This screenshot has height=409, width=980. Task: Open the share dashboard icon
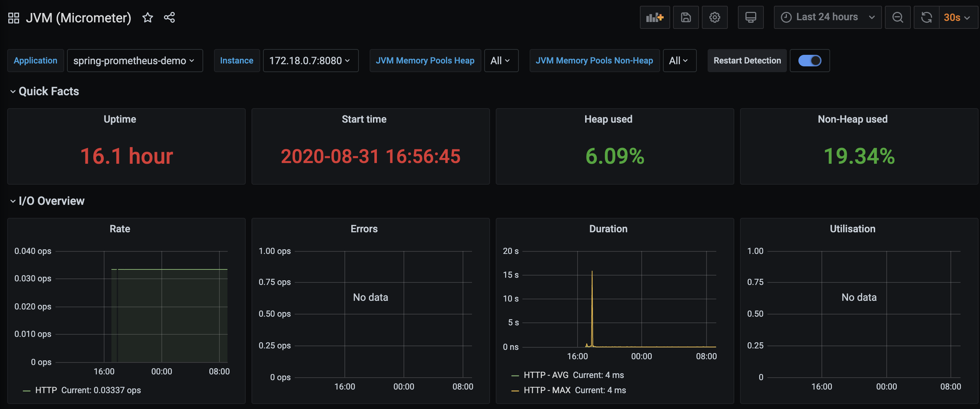169,18
